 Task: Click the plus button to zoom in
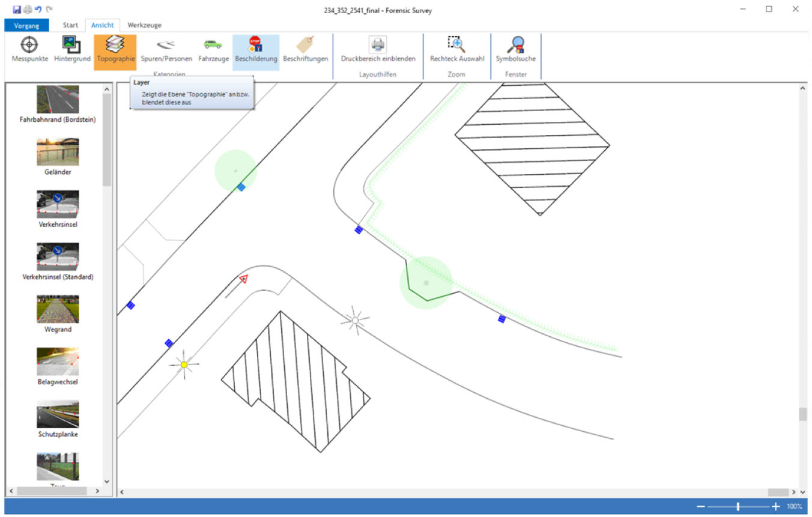click(x=776, y=507)
